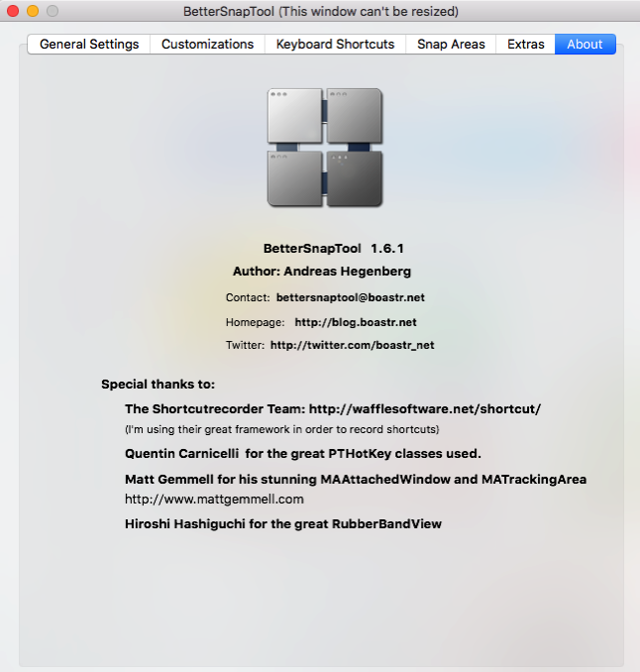Click the Contact: label

click(x=248, y=297)
